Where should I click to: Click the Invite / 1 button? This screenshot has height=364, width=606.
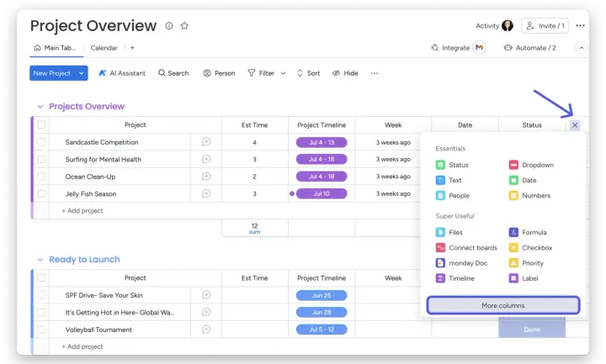click(x=545, y=26)
